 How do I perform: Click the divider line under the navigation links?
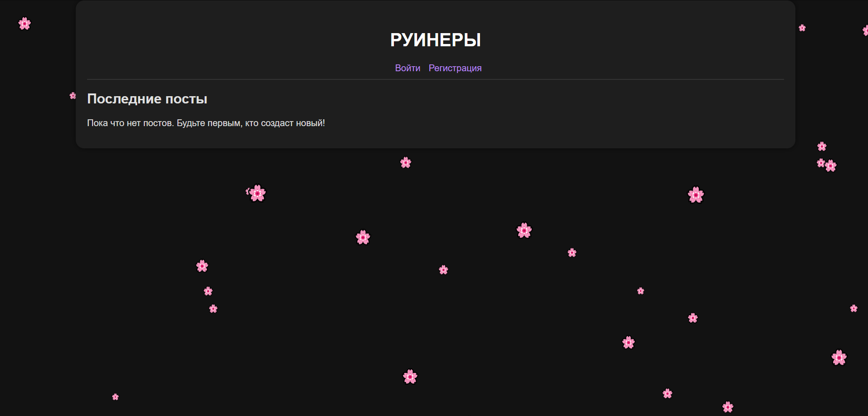(435, 78)
